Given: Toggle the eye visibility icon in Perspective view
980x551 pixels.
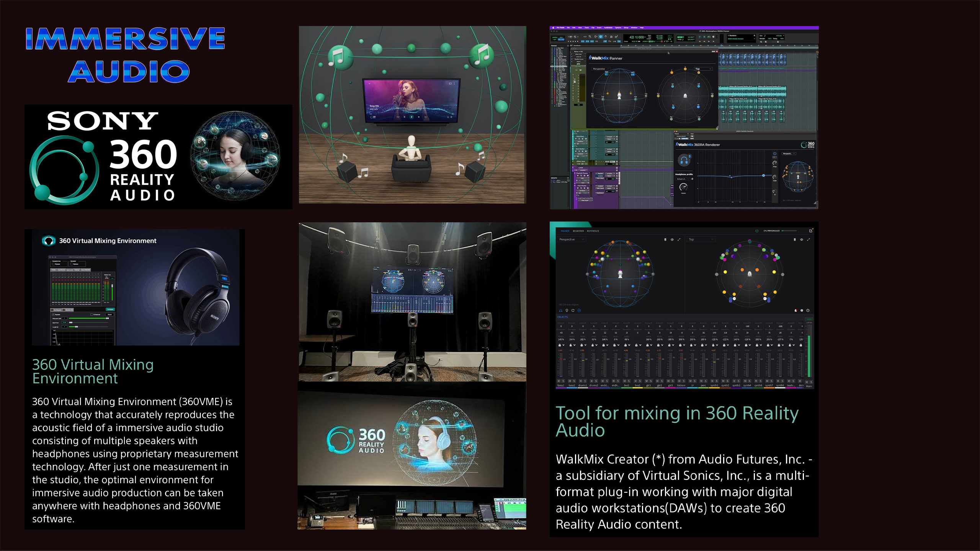Looking at the screenshot, I should pyautogui.click(x=672, y=240).
